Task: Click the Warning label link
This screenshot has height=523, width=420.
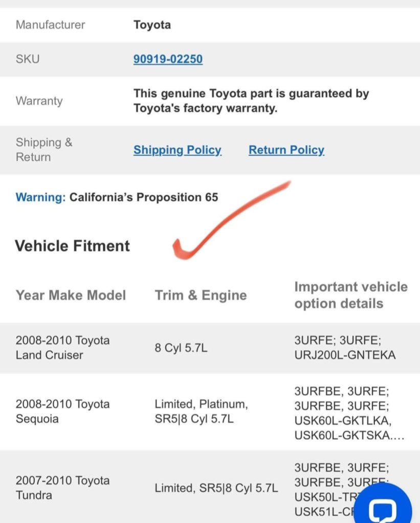Action: click(x=41, y=197)
